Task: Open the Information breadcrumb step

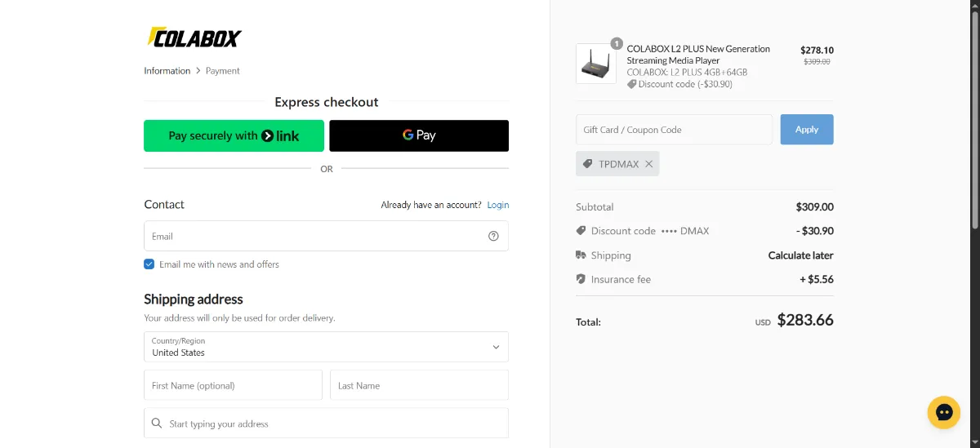Action: point(167,71)
